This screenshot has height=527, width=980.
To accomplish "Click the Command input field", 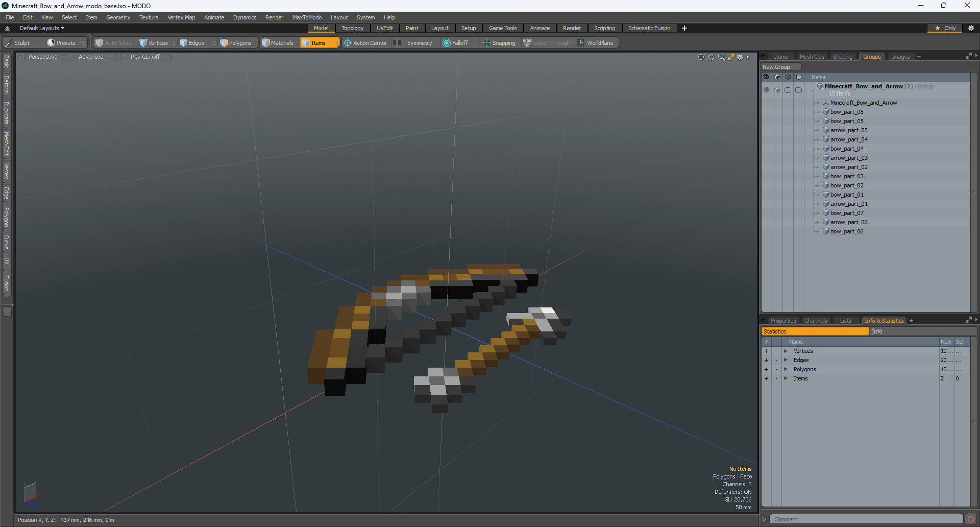I will [866, 519].
